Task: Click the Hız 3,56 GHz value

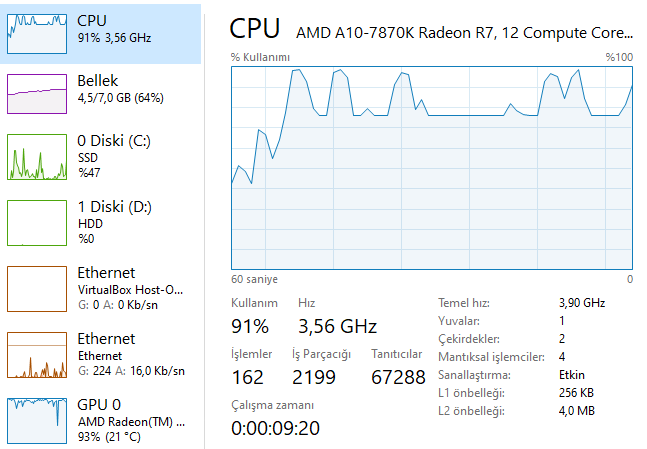Action: click(337, 326)
